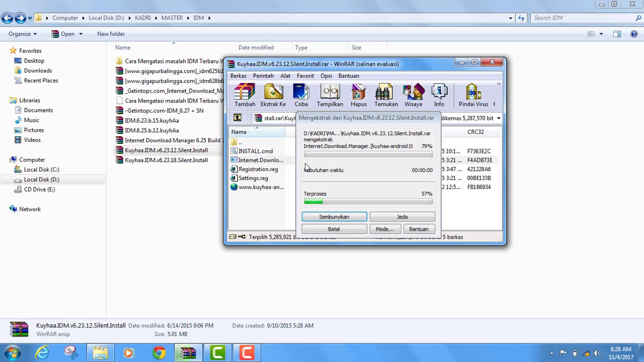This screenshot has width=644, height=362.
Task: Click the Explorer forward navigation arrow
Action: (x=20, y=18)
